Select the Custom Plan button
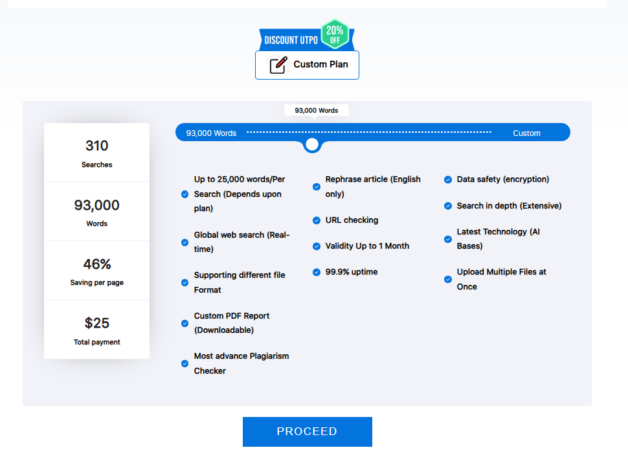The width and height of the screenshot is (628, 450). pyautogui.click(x=307, y=65)
